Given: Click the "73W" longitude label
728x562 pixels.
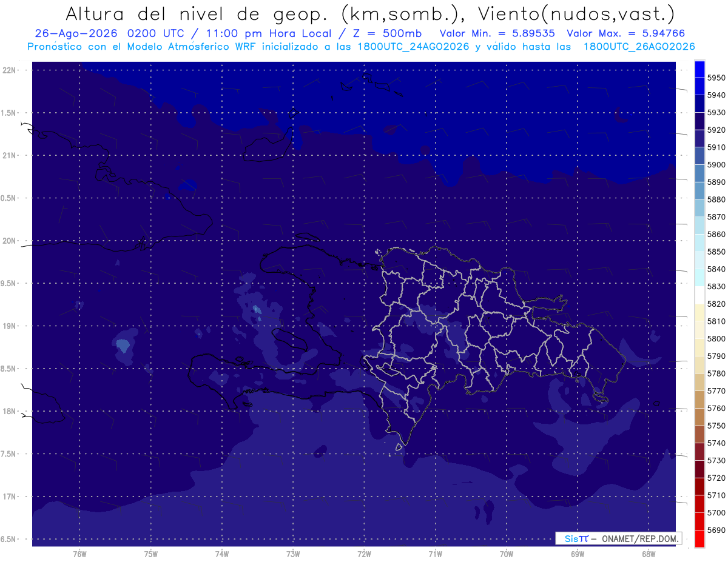Looking at the screenshot, I should coord(293,554).
